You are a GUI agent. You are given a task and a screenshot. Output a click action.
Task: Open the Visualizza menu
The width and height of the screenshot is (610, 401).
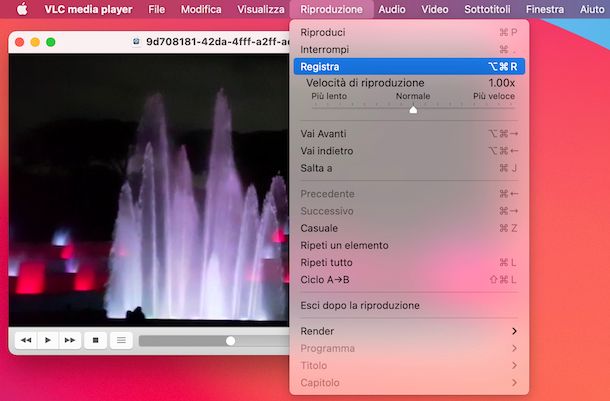[x=261, y=9]
